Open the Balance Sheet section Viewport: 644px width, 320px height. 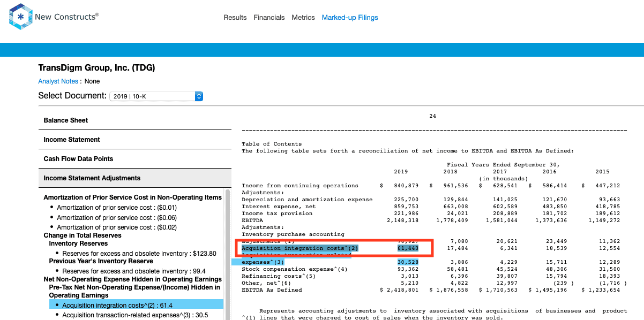click(x=135, y=120)
